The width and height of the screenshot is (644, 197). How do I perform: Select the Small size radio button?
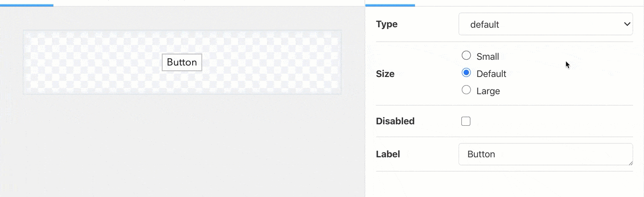[x=467, y=55]
